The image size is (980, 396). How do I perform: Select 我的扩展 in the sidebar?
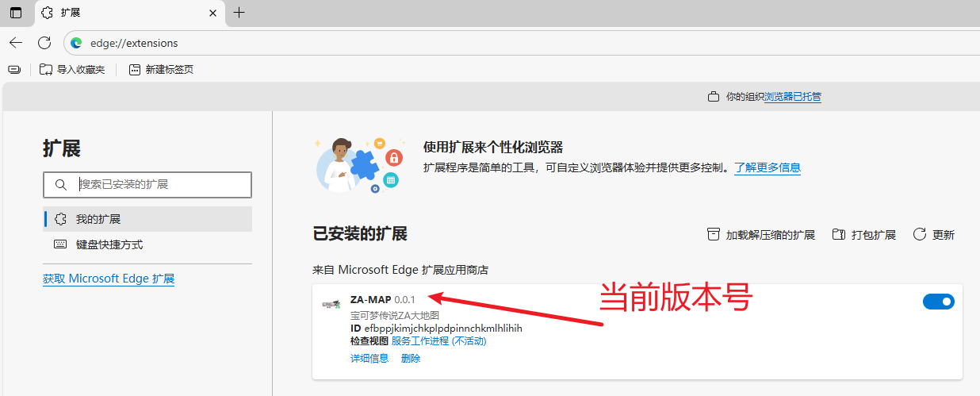(x=98, y=219)
